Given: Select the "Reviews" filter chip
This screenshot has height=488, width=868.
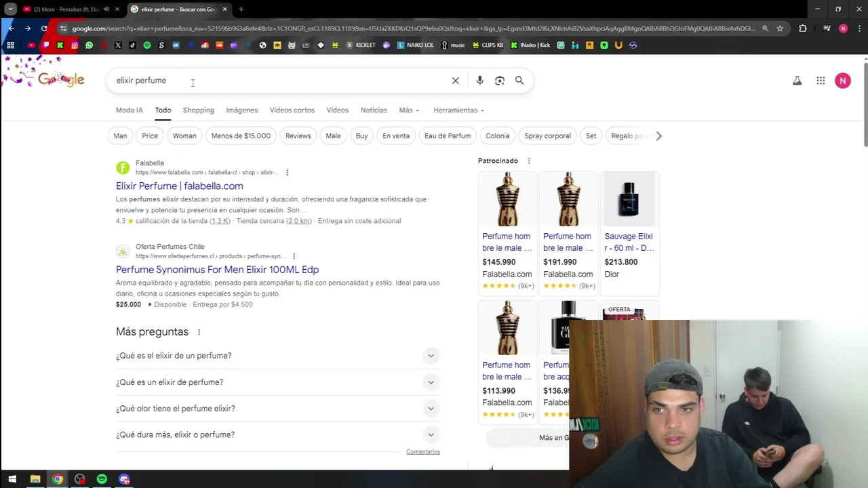Looking at the screenshot, I should 298,136.
